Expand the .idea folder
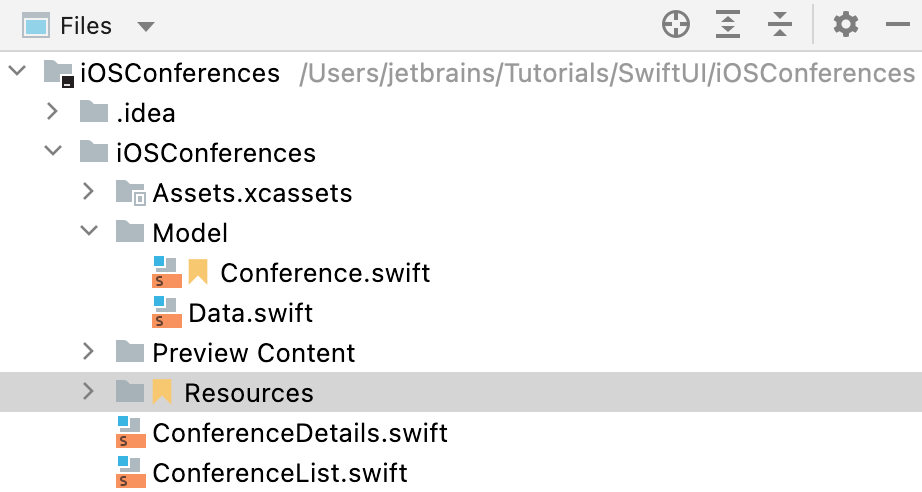Image resolution: width=922 pixels, height=492 pixels. pyautogui.click(x=52, y=112)
